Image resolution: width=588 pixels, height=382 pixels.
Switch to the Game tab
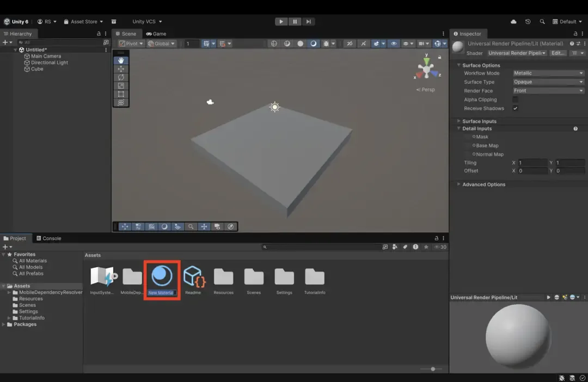pyautogui.click(x=156, y=34)
